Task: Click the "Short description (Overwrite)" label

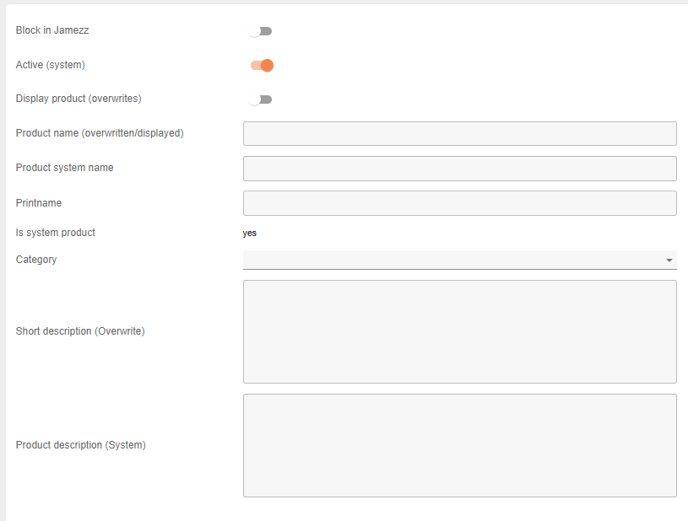Action: coord(80,331)
